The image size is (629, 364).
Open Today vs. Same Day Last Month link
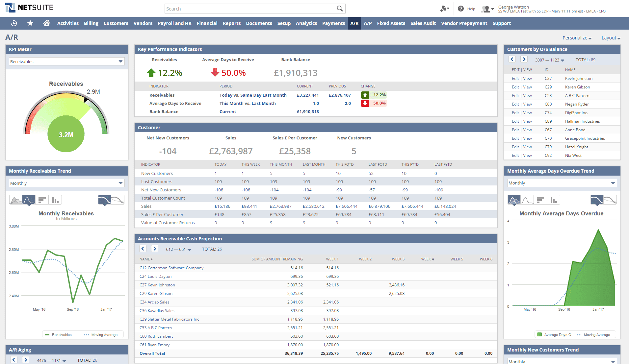pyautogui.click(x=253, y=95)
